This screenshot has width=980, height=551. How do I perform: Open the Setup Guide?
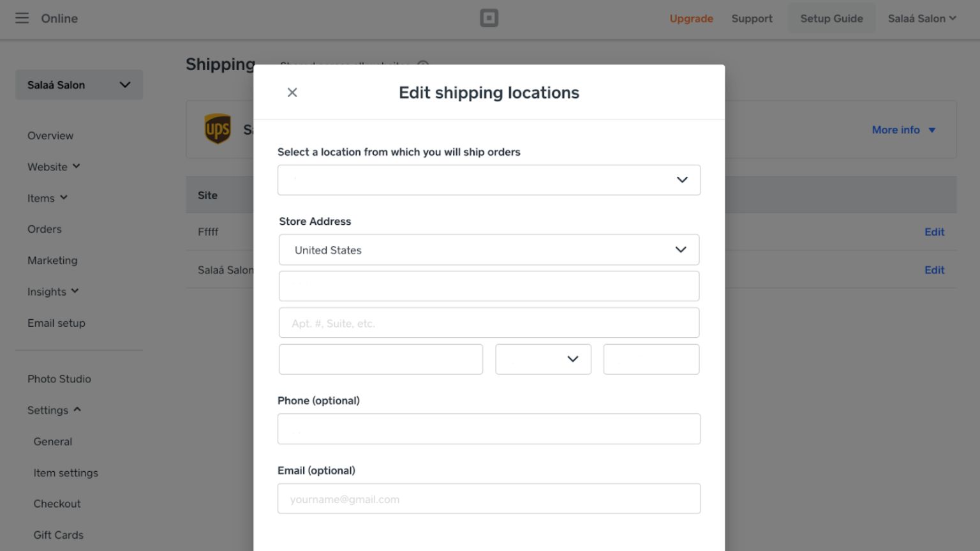pos(831,18)
